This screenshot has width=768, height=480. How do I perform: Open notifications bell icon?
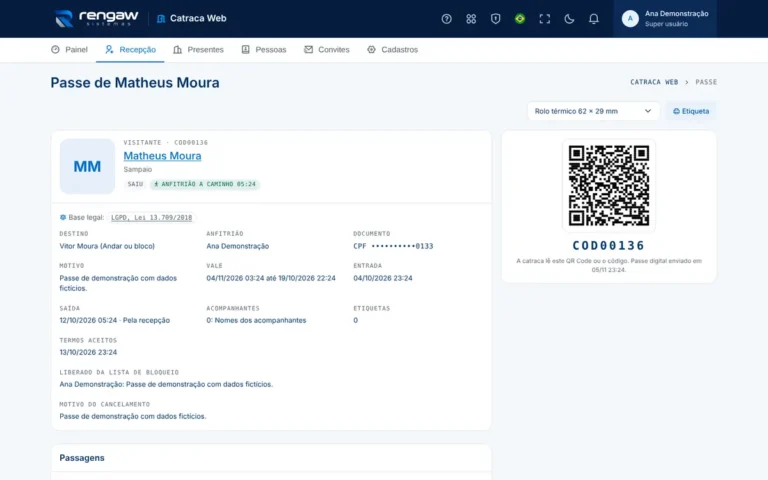(593, 19)
